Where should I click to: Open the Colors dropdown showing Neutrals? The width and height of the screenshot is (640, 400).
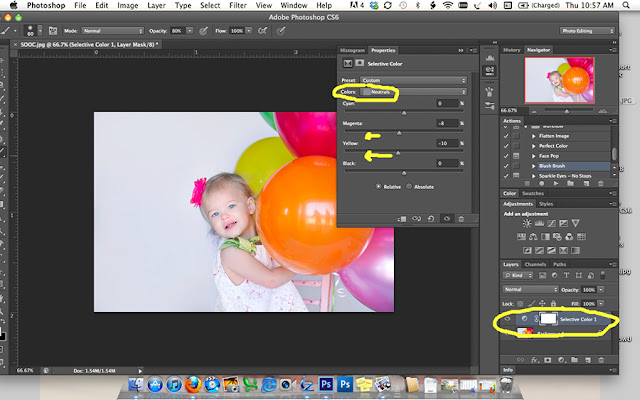click(415, 91)
